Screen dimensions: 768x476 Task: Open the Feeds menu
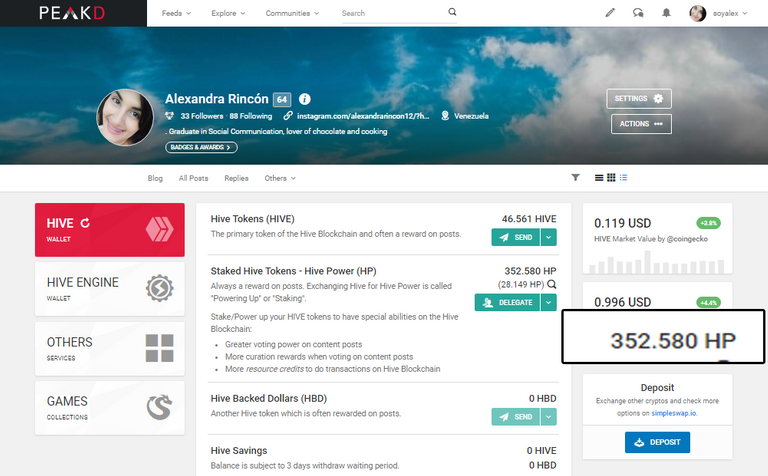pyautogui.click(x=176, y=13)
